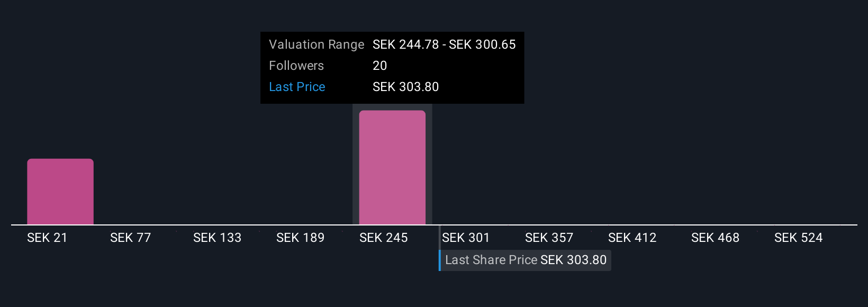Click the Valuation Range label in tooltip
868x307 pixels.
pos(317,44)
